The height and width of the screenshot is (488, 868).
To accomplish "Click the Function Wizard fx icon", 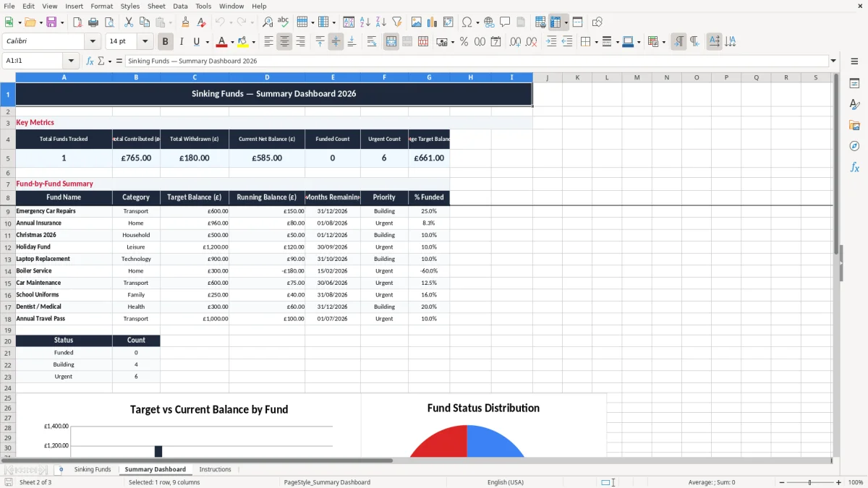I will (90, 61).
